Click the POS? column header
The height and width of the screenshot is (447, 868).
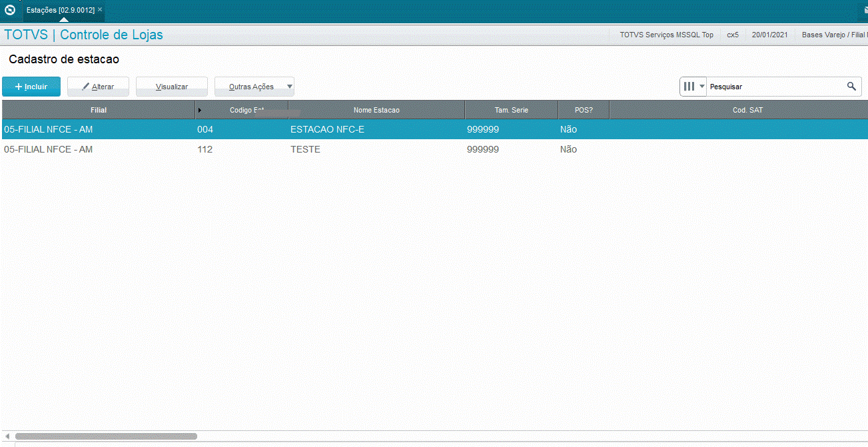pos(584,110)
